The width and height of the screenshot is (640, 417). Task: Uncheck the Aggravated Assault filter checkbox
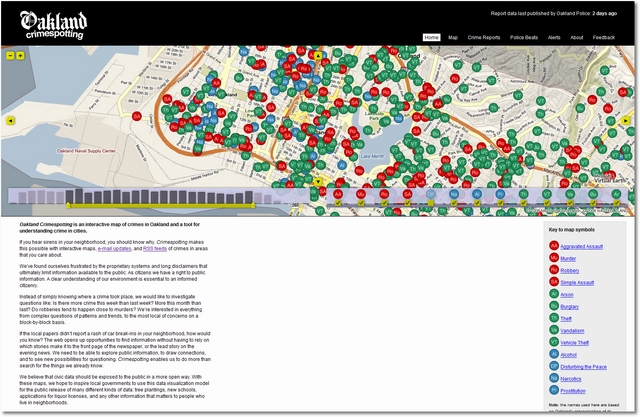click(338, 203)
